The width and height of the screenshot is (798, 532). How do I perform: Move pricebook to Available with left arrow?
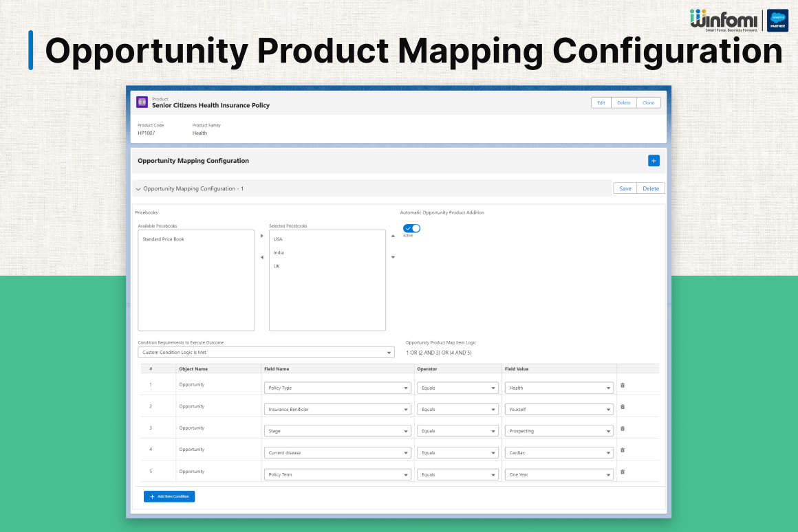pos(262,257)
